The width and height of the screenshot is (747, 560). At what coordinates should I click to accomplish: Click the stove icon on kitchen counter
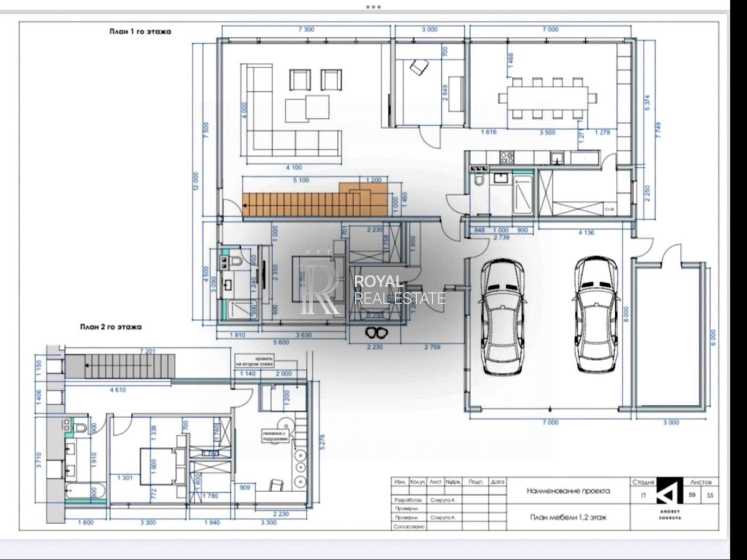pyautogui.click(x=506, y=157)
